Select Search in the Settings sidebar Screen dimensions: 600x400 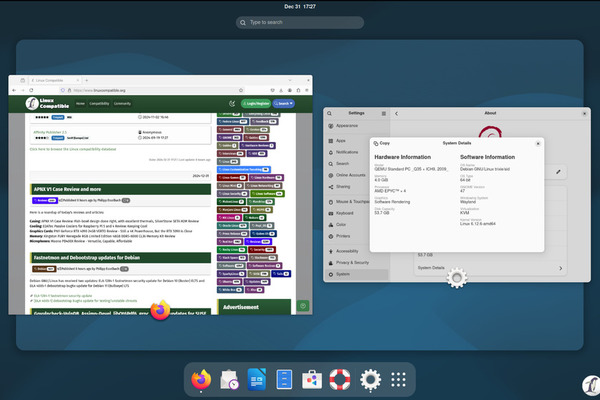tap(356, 164)
